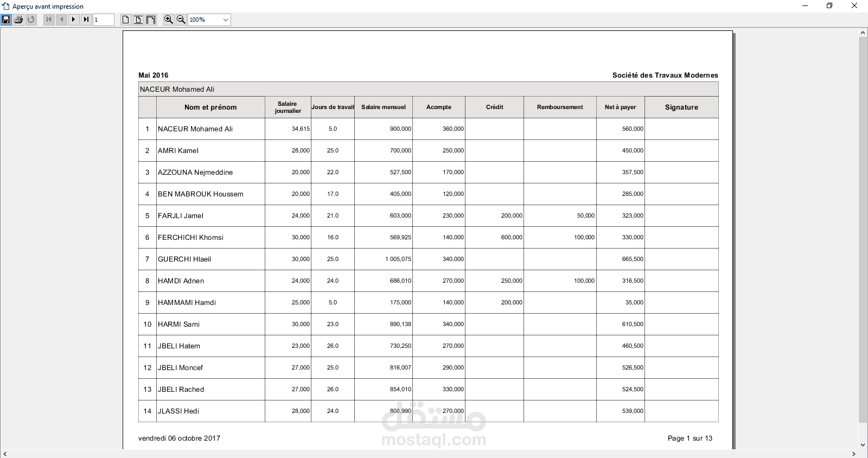Click the 'Mai 2016' report heading

pyautogui.click(x=153, y=75)
